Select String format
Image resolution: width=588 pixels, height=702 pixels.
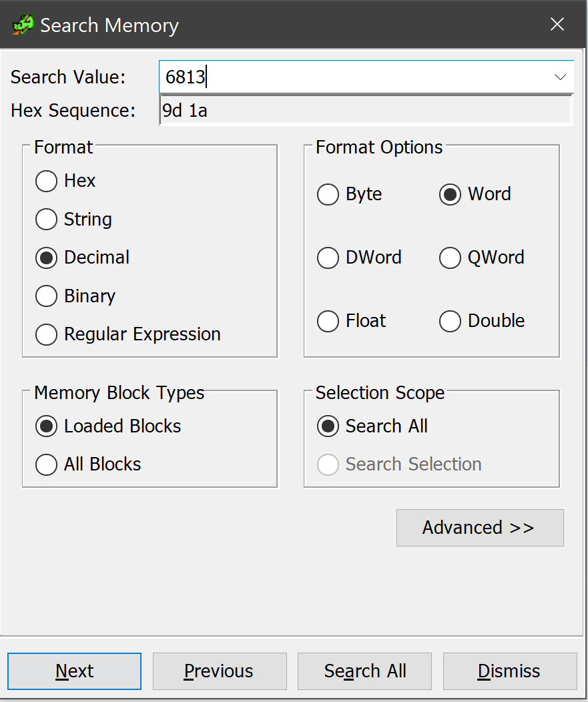point(46,219)
